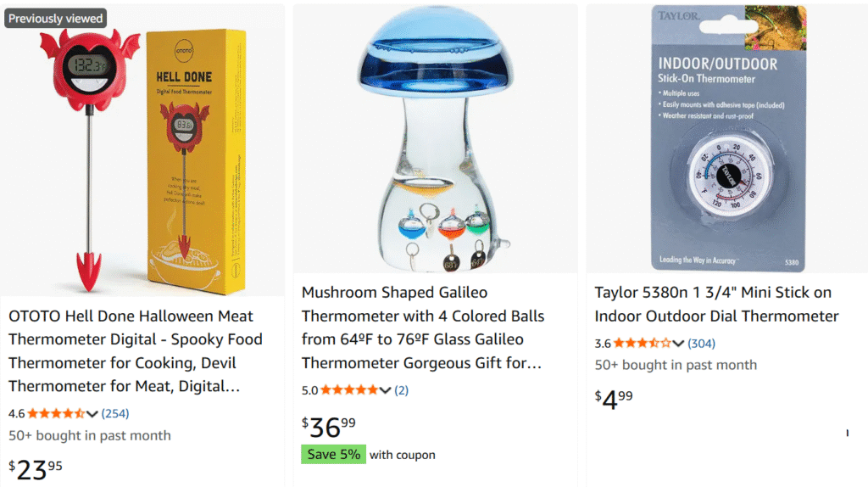Open the 254 reviews link

click(x=115, y=414)
